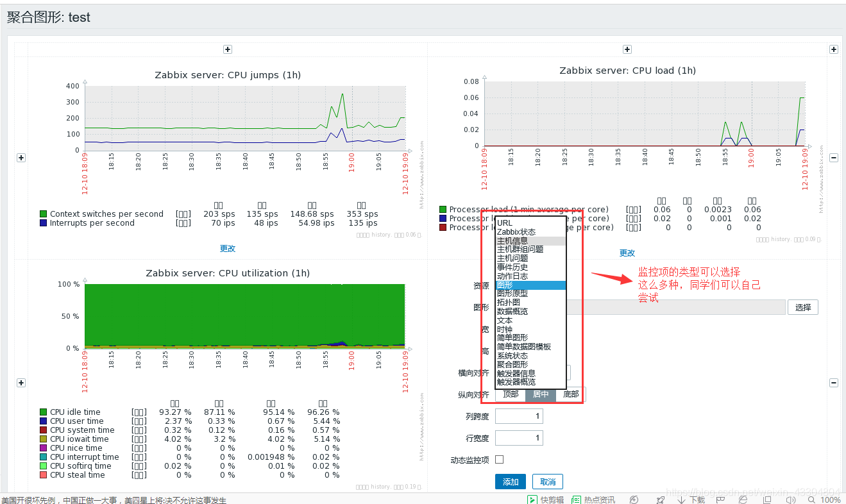Click the CPU iowait time legend label
This screenshot has width=846, height=504.
tap(80, 439)
